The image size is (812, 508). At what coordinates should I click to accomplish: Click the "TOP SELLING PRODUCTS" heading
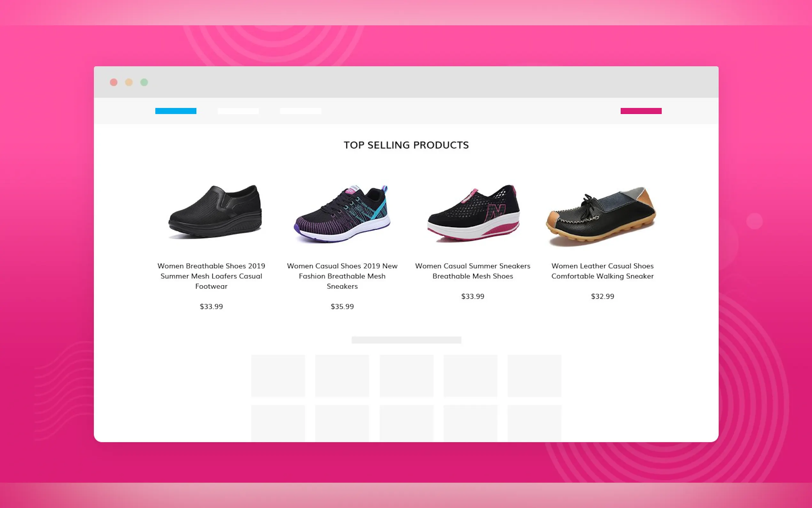(x=406, y=145)
